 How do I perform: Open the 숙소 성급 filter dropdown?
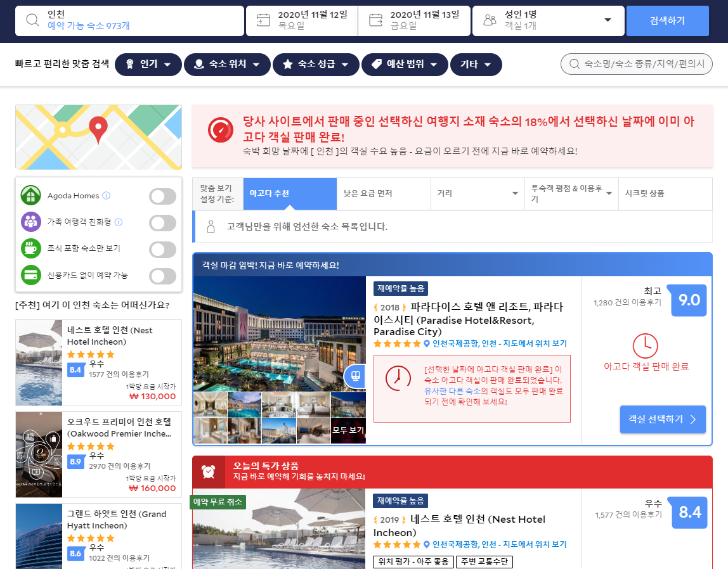(316, 64)
